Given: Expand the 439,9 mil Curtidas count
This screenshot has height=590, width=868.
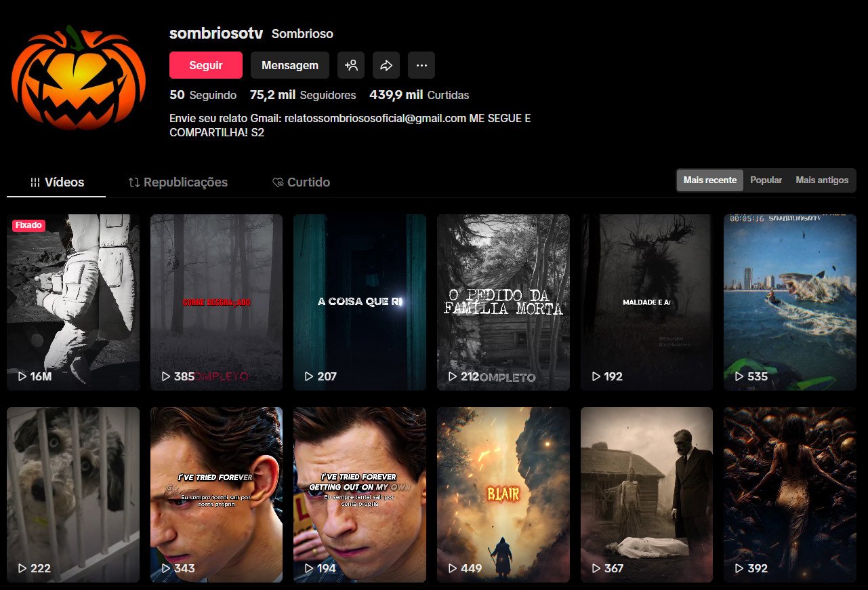Looking at the screenshot, I should point(419,95).
